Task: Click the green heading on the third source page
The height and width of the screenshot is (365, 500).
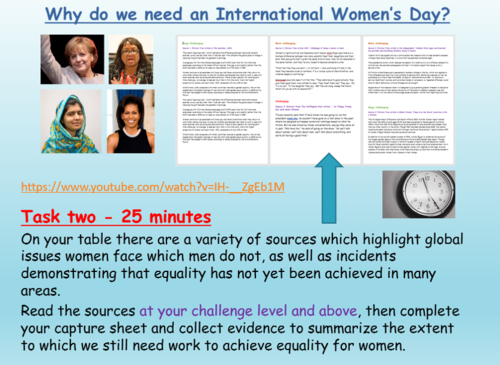Action: coord(378,107)
